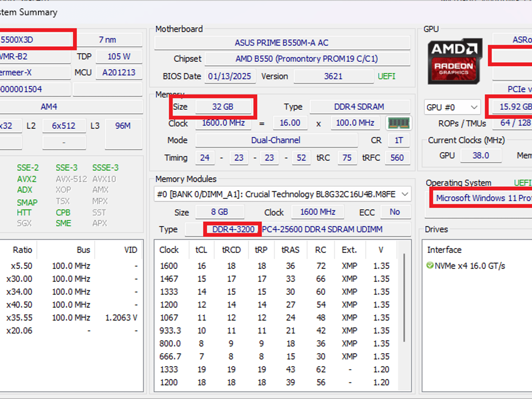Viewport: 532px width, 399px height.
Task: Click the CR value 1T
Action: pos(399,140)
